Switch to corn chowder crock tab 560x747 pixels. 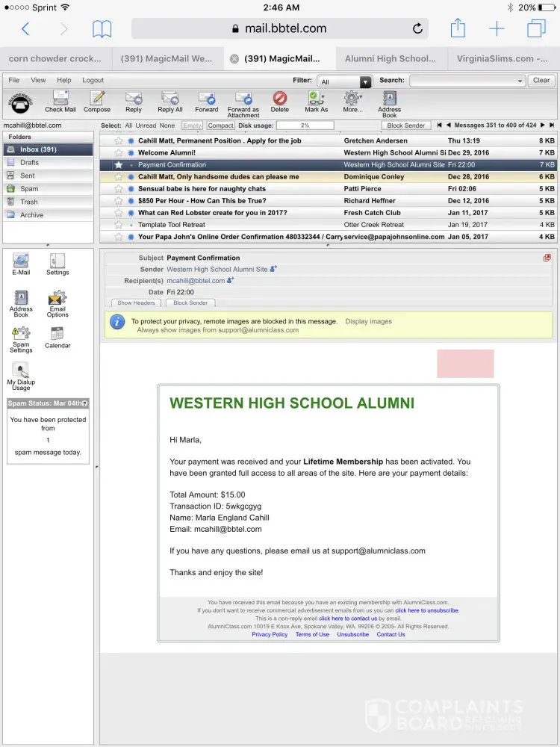pos(56,58)
